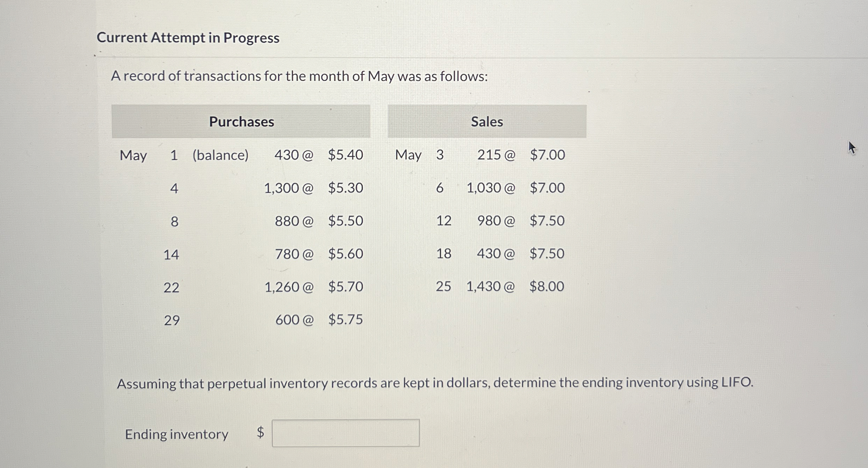Click the Ending inventory label text

coord(176,435)
